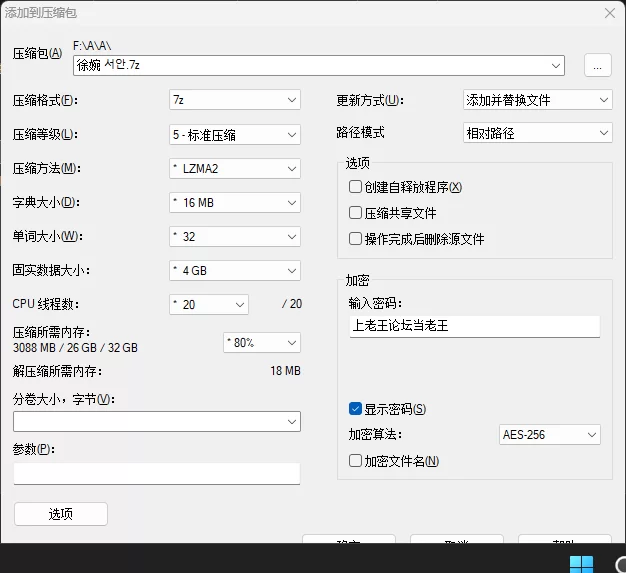Open the 加密算法 dropdown showing AES-256
Image resolution: width=626 pixels, height=573 pixels.
(550, 434)
